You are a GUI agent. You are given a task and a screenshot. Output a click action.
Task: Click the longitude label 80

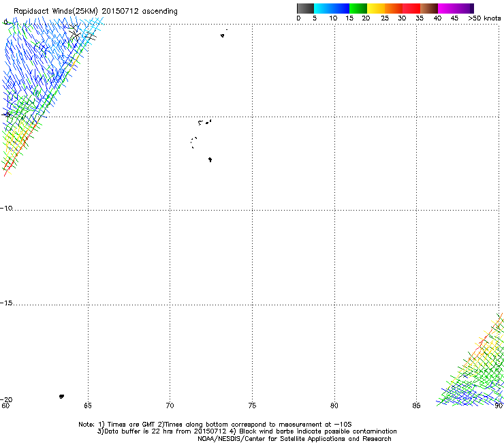coord(334,406)
